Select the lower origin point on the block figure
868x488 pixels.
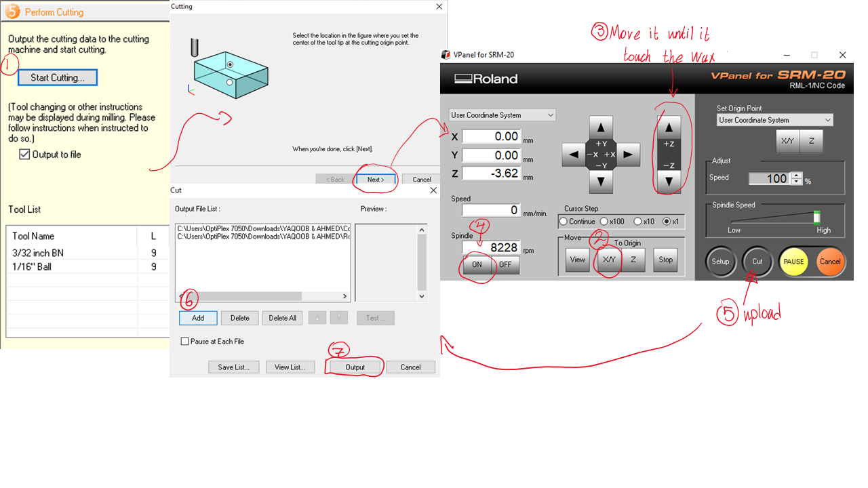(x=230, y=82)
